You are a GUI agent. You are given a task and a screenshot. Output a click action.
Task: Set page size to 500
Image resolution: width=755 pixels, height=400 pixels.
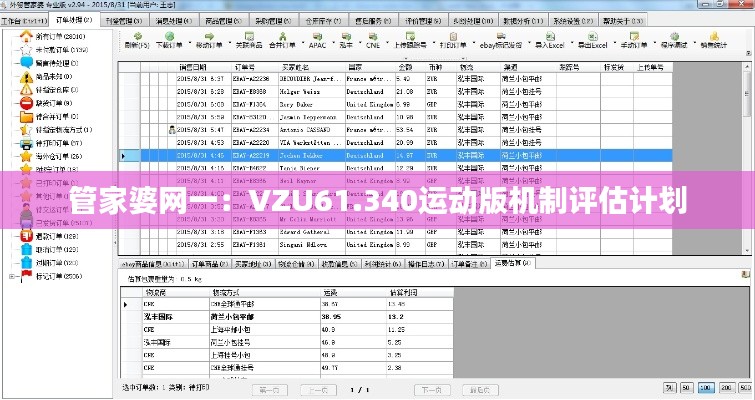pyautogui.click(x=746, y=387)
